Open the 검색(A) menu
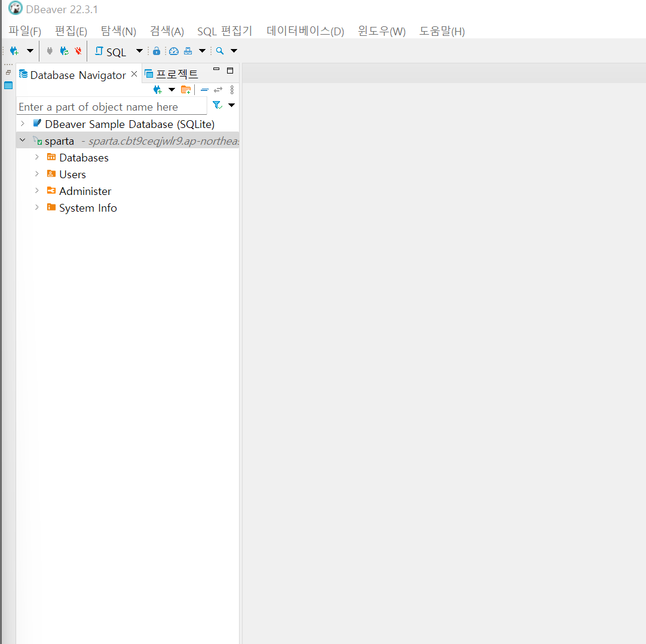 pyautogui.click(x=167, y=31)
